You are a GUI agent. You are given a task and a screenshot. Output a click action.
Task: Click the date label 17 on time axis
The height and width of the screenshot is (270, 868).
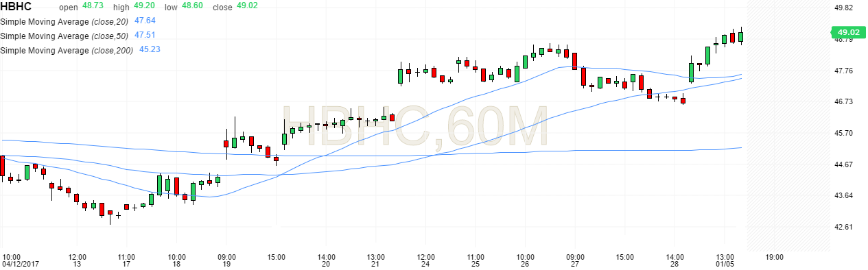click(x=126, y=264)
